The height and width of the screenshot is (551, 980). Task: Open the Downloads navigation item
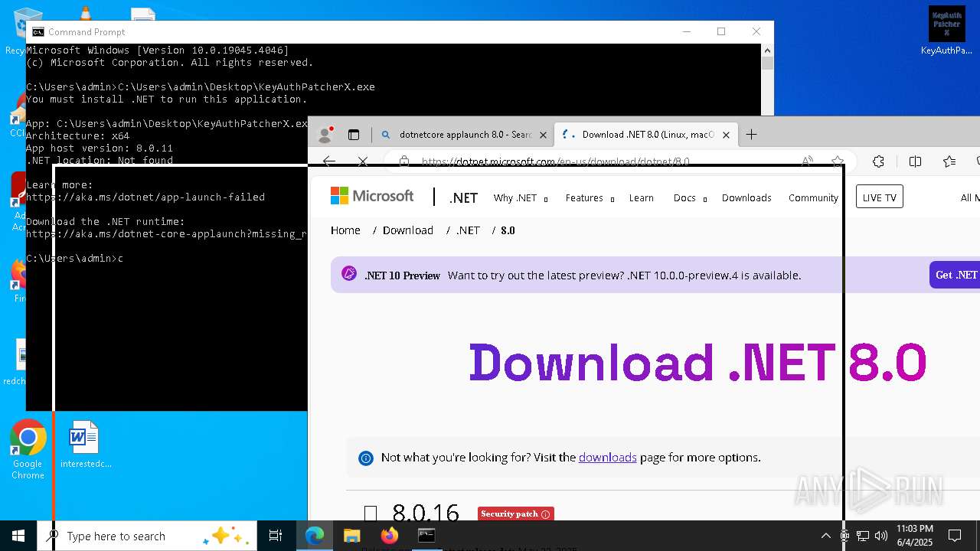tap(746, 197)
